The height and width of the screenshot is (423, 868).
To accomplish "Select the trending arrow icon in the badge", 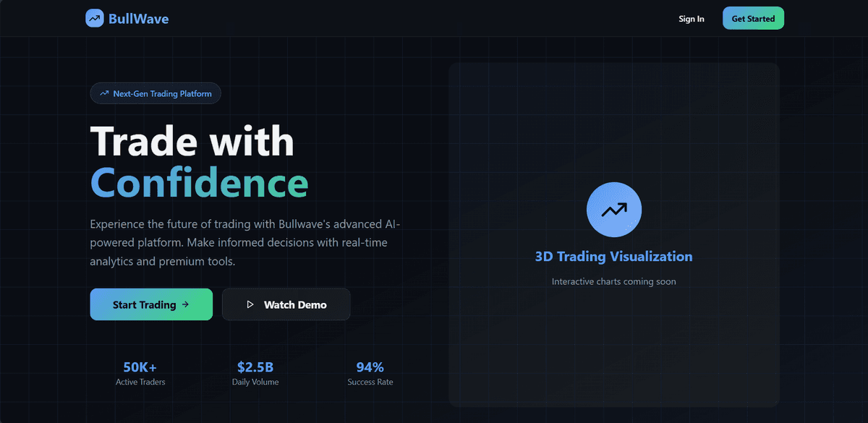I will point(103,93).
